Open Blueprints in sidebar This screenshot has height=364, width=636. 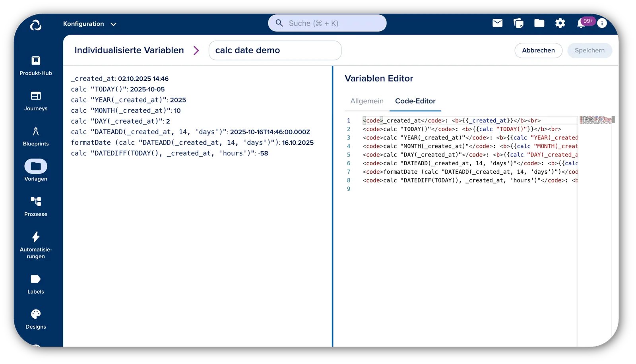36,137
